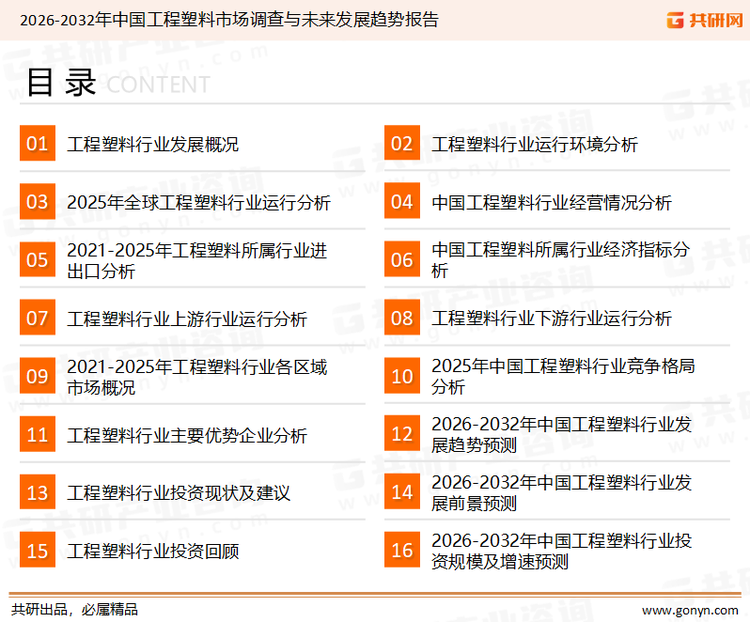This screenshot has height=622, width=750.
Task: Select chapter 工程塑料行业主要优势企业分析
Action: click(x=187, y=435)
